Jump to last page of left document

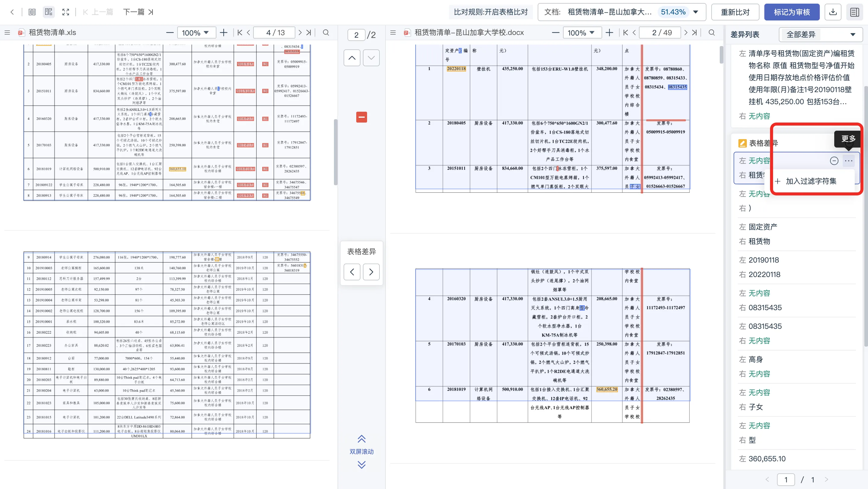pos(309,33)
